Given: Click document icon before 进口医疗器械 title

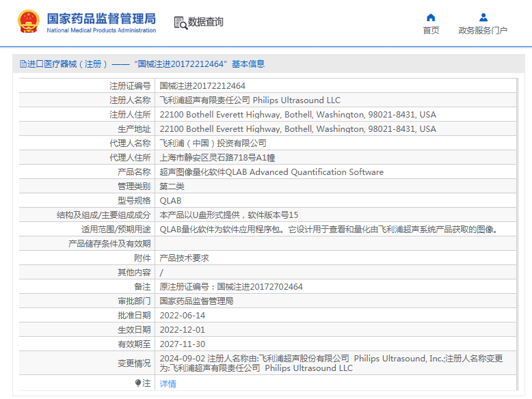Looking at the screenshot, I should coord(23,64).
